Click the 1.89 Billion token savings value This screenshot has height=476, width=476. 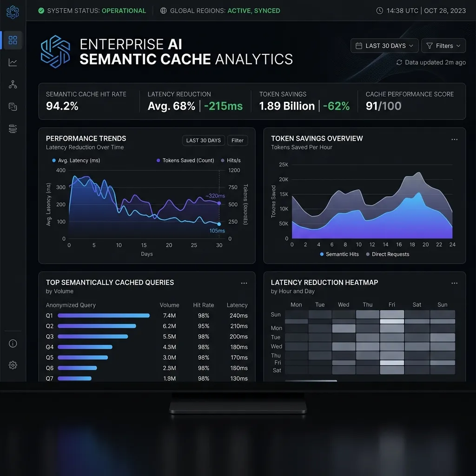[287, 106]
